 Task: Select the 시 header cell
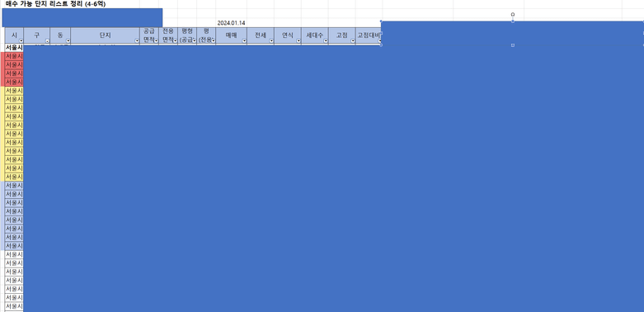coord(14,35)
